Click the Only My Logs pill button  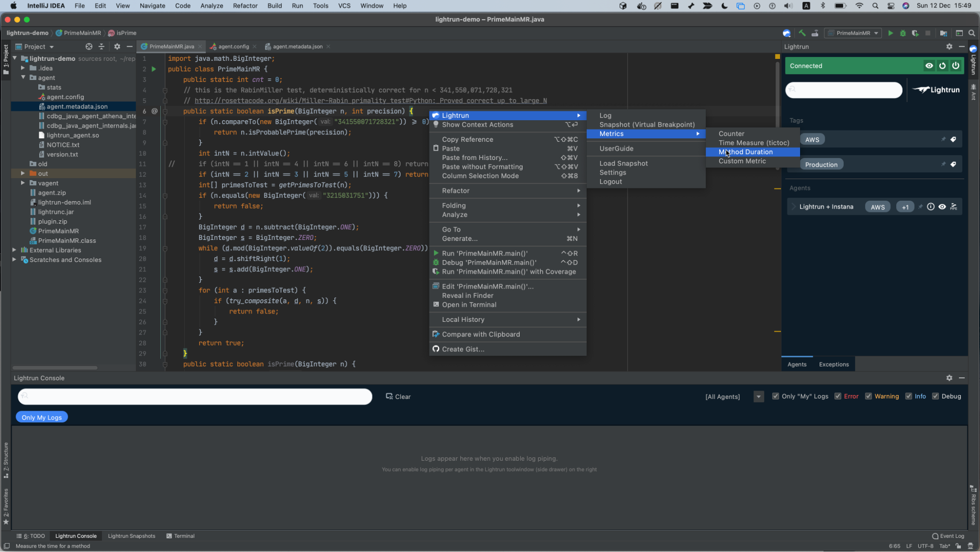[x=42, y=418]
